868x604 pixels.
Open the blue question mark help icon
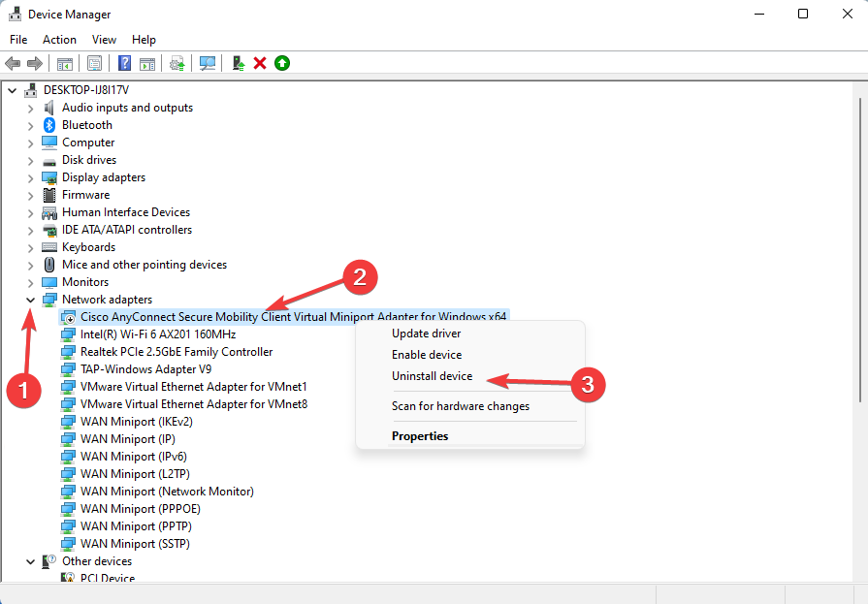click(x=124, y=63)
